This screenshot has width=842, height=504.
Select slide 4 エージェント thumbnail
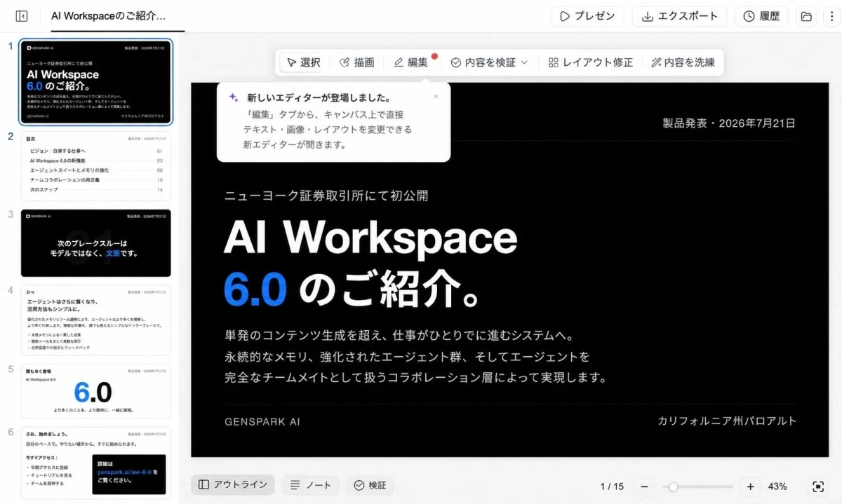point(96,320)
